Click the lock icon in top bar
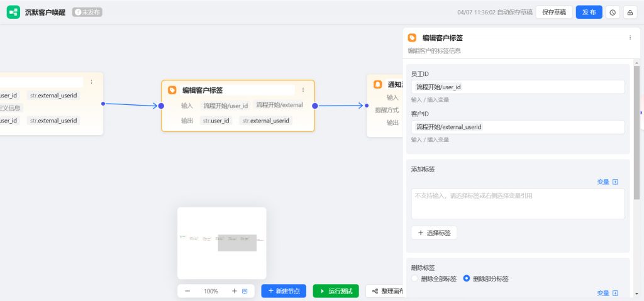The height and width of the screenshot is (301, 644). pyautogui.click(x=630, y=13)
